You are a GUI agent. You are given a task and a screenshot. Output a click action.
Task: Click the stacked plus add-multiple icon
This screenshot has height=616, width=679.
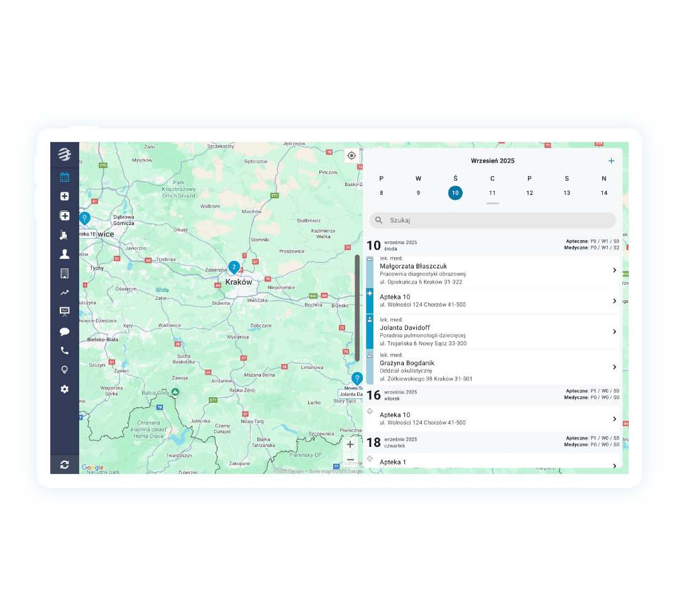pos(65,216)
